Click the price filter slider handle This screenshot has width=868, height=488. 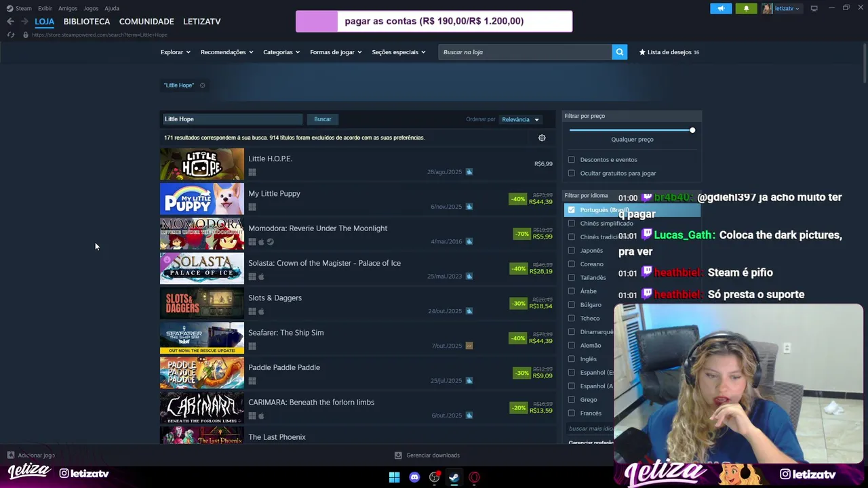[692, 130]
